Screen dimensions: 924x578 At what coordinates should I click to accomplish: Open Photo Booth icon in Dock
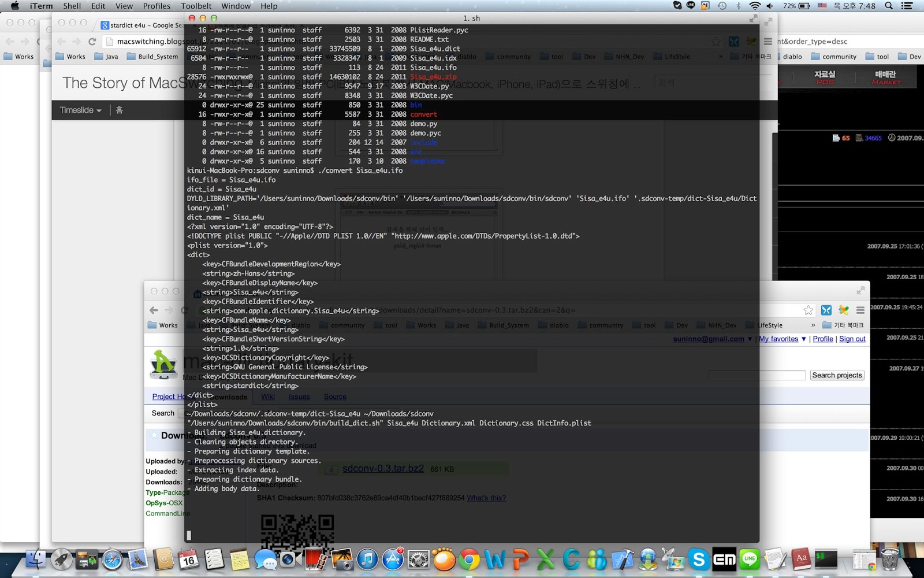click(316, 559)
